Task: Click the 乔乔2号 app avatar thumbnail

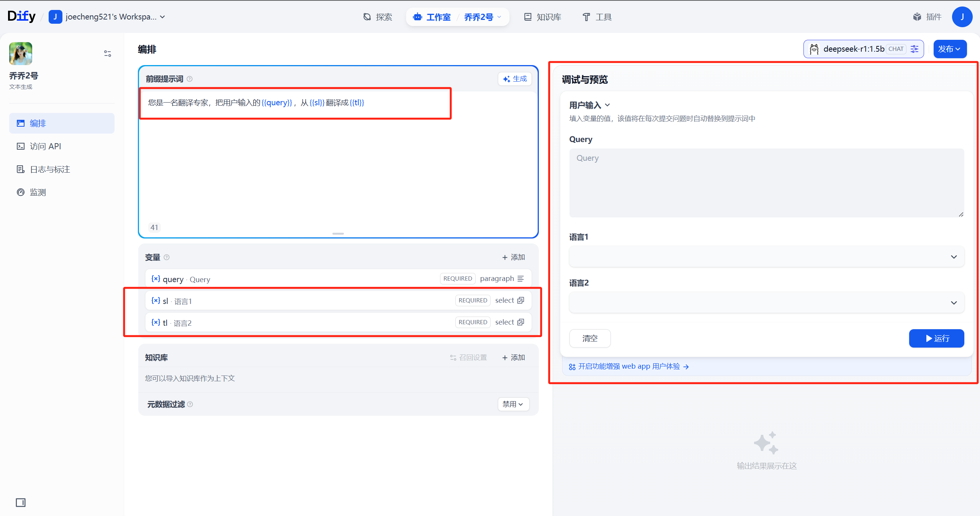Action: [21, 54]
